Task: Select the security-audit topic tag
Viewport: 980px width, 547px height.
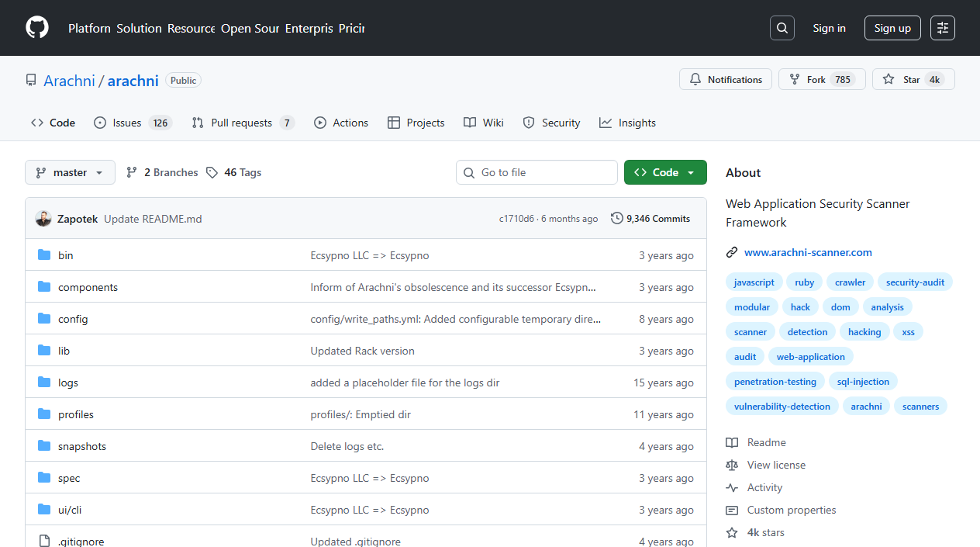Action: pos(915,282)
